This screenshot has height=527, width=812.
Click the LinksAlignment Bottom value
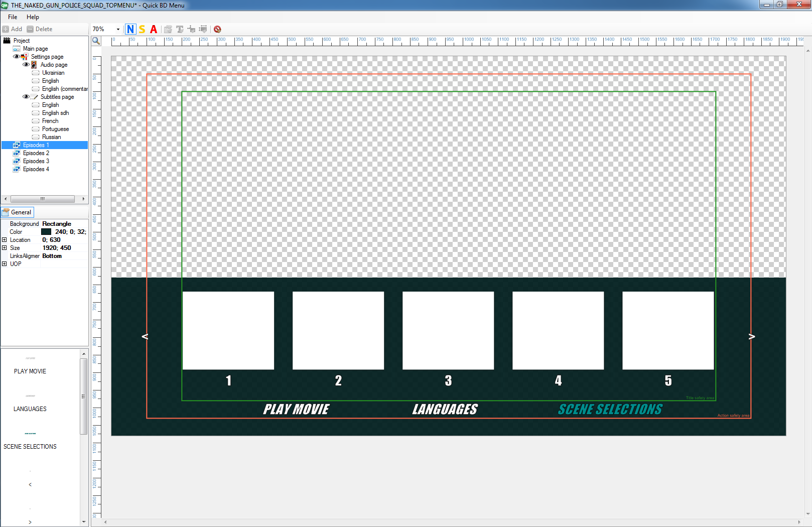click(x=52, y=256)
